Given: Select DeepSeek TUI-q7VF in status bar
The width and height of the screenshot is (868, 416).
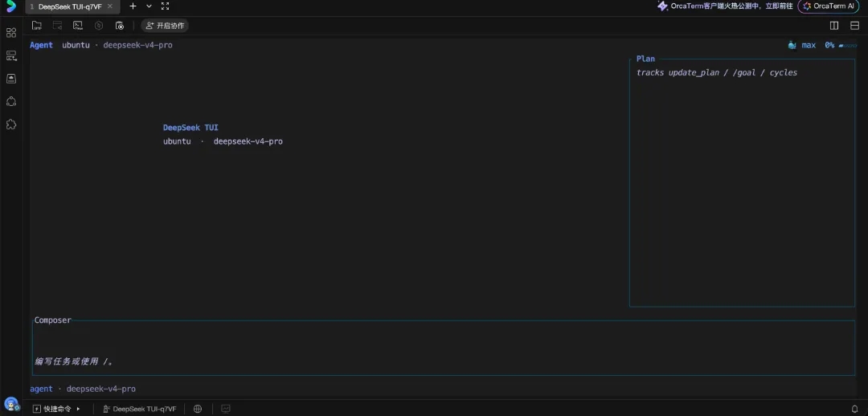Looking at the screenshot, I should [140, 409].
